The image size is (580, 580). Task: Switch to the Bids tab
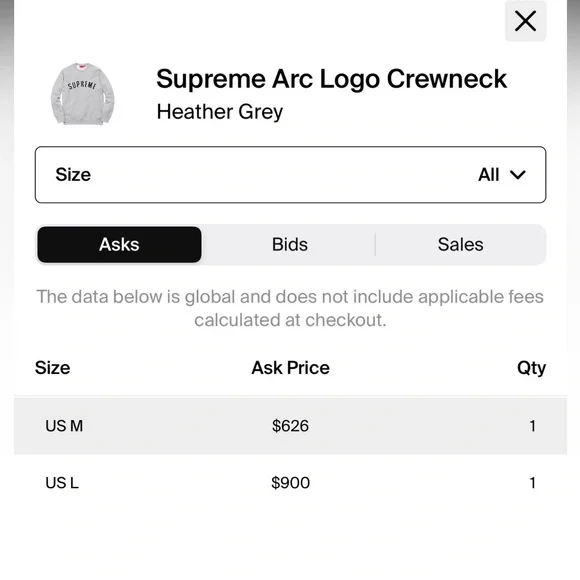[x=290, y=245]
